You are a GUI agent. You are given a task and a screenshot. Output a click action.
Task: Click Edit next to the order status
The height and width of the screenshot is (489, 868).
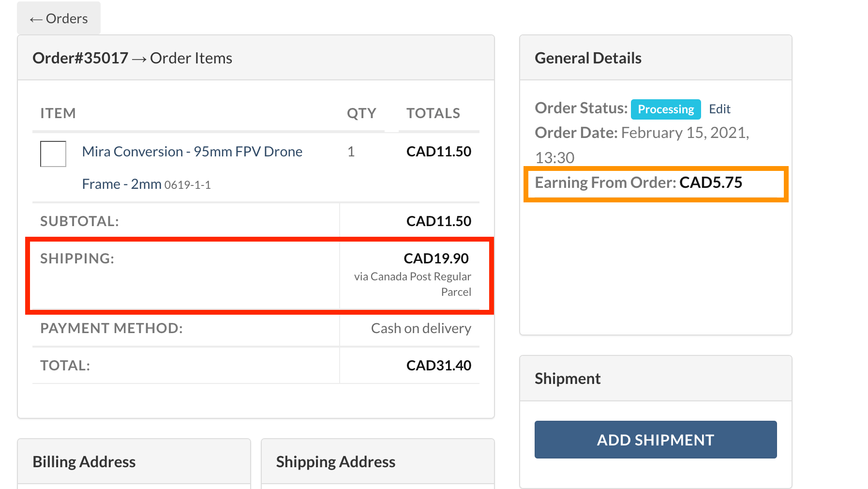tap(719, 109)
